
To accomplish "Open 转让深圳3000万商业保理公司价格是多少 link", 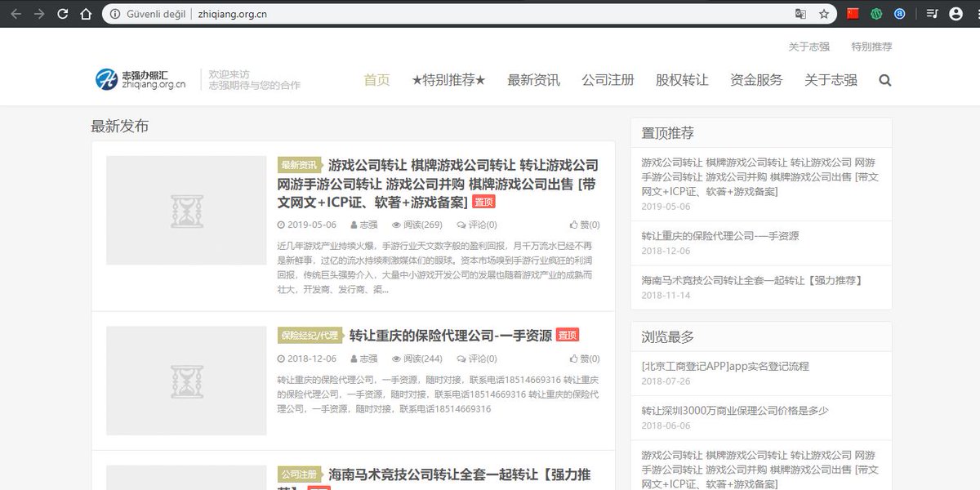I will click(x=735, y=411).
